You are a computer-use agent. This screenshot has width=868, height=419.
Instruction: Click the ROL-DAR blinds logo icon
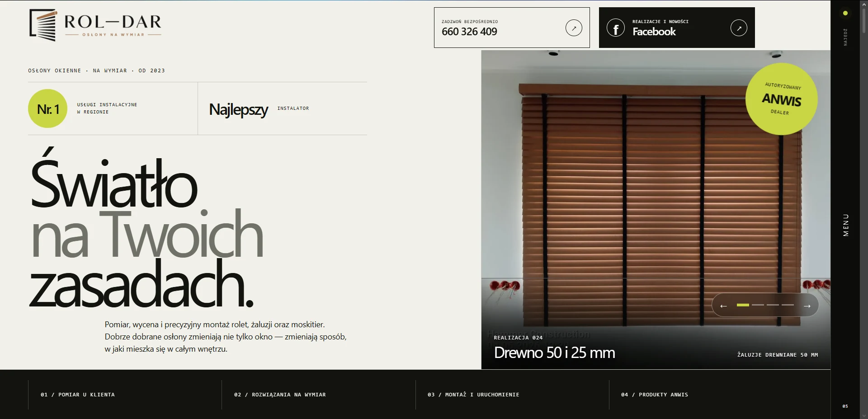[x=43, y=25]
